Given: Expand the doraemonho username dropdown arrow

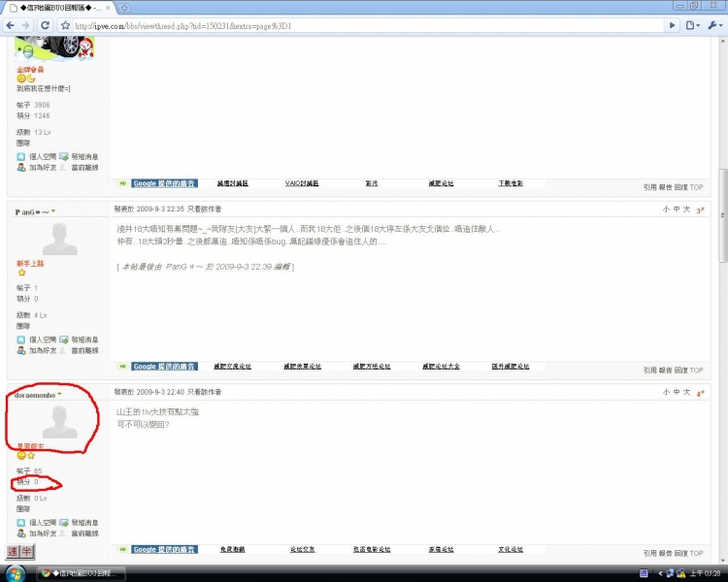Looking at the screenshot, I should 59,395.
